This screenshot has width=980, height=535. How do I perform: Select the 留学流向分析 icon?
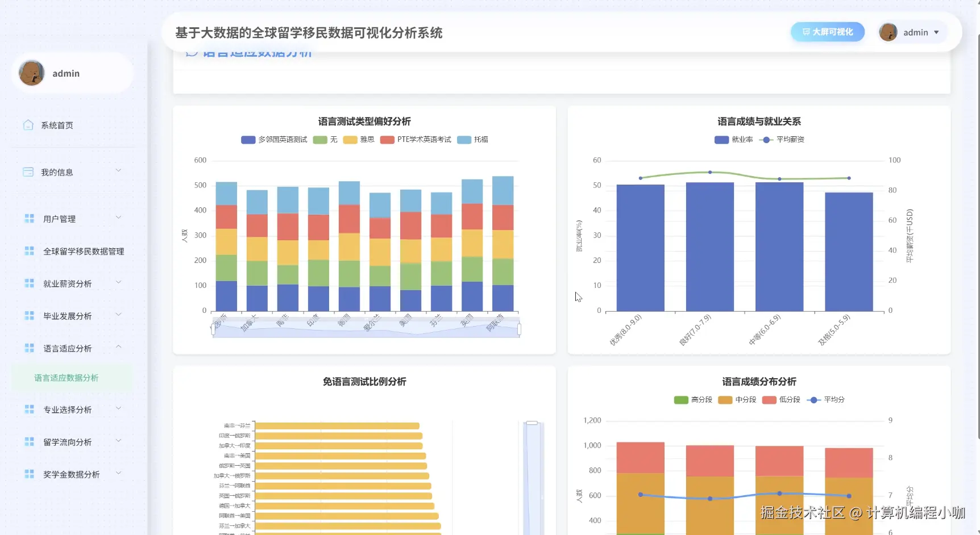point(29,441)
